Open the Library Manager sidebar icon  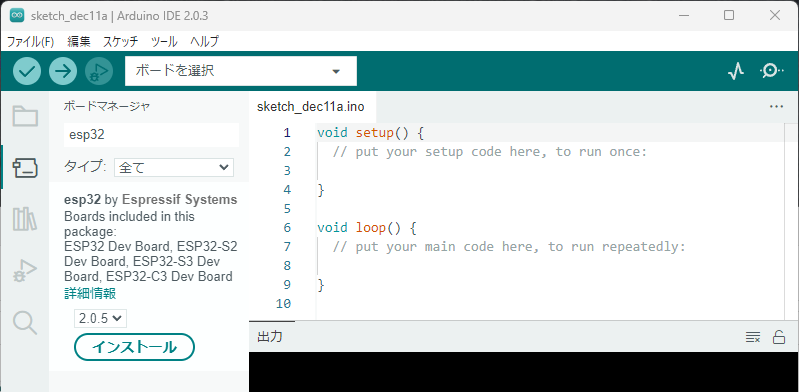tap(25, 219)
